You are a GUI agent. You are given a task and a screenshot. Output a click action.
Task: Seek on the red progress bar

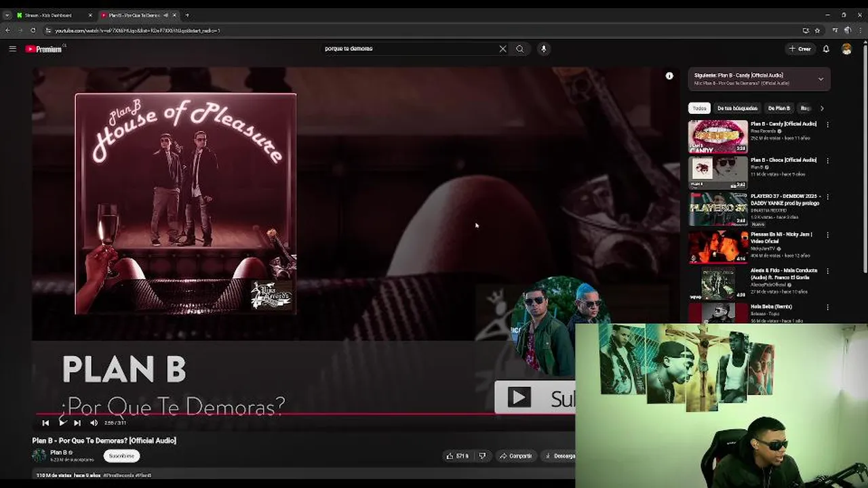305,413
